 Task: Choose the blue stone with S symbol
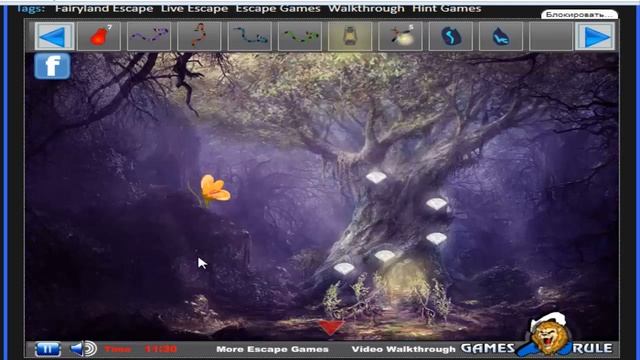[451, 36]
